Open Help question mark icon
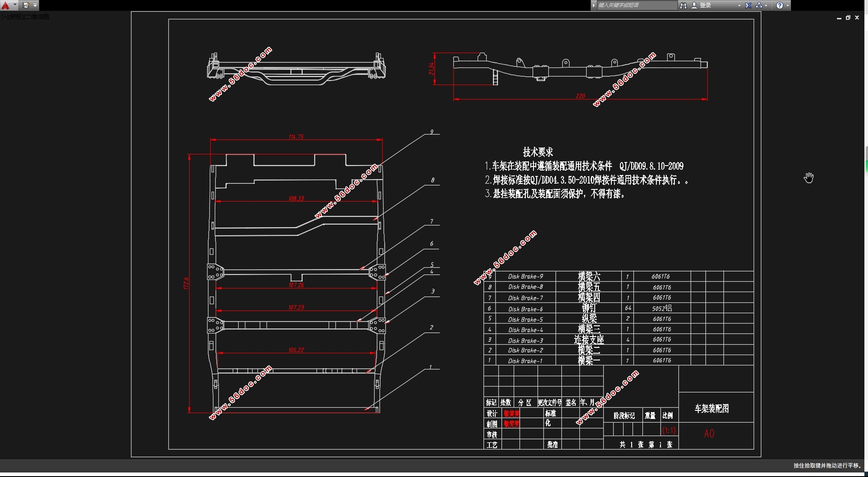The image size is (868, 477). tap(779, 5)
